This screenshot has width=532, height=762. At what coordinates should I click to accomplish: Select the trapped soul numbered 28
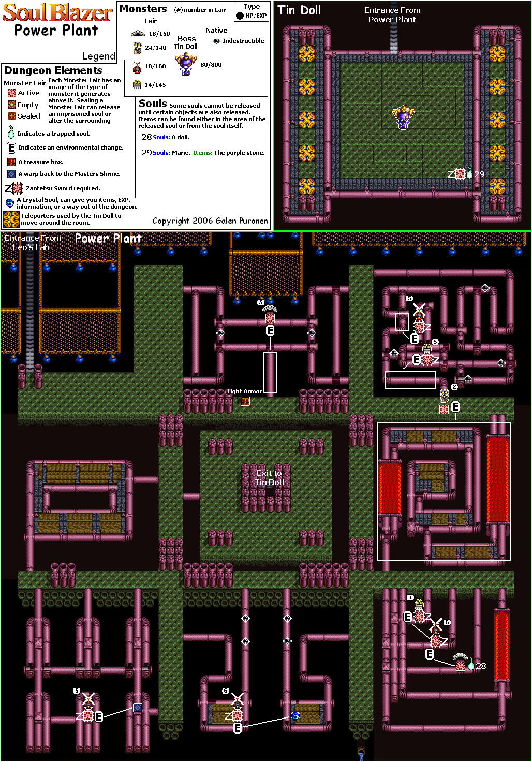pos(471,665)
